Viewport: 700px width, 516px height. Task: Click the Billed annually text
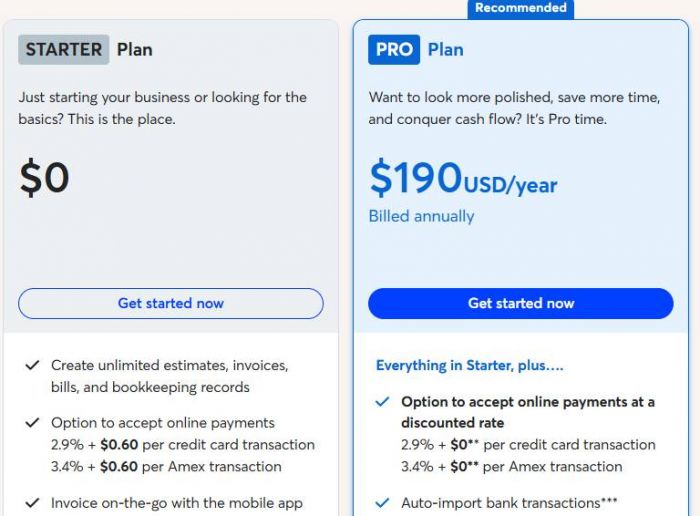pyautogui.click(x=421, y=216)
